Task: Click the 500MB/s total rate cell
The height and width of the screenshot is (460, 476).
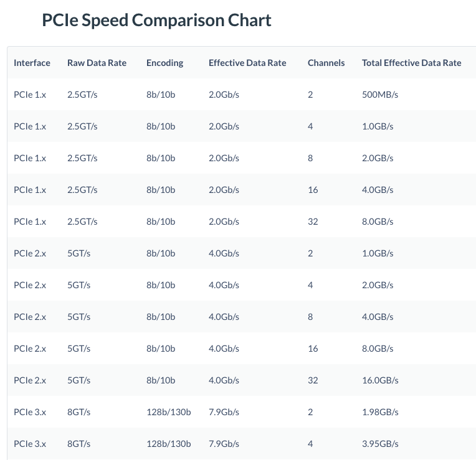Action: coord(380,95)
